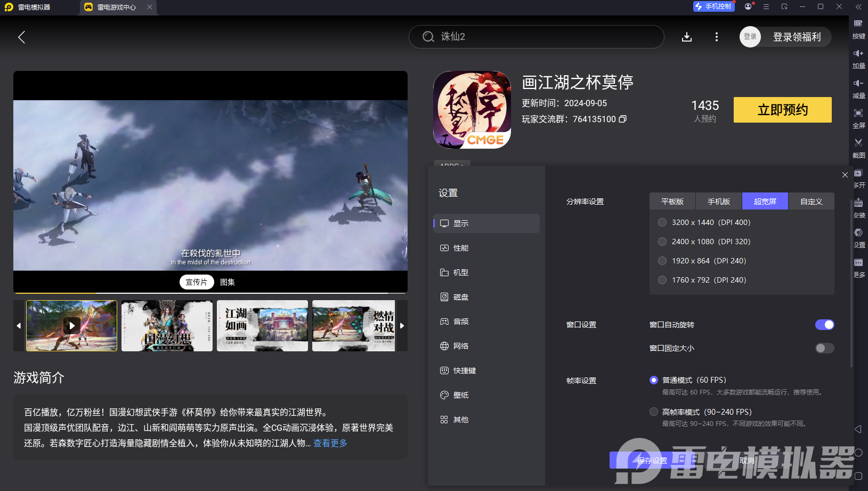Enter fullscreen via 全屏 sidebar icon
The image size is (868, 491).
click(858, 118)
